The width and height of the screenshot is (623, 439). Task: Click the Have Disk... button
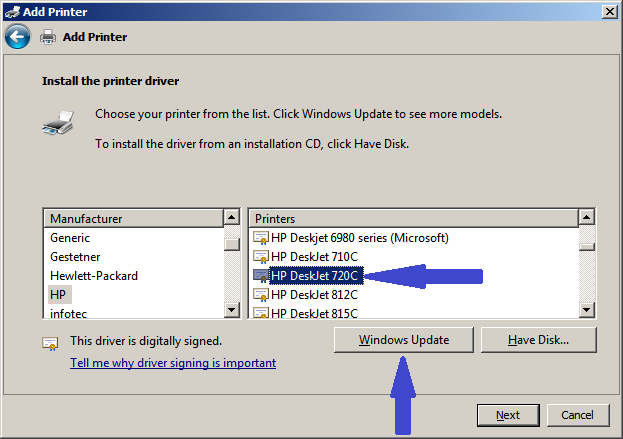[538, 340]
